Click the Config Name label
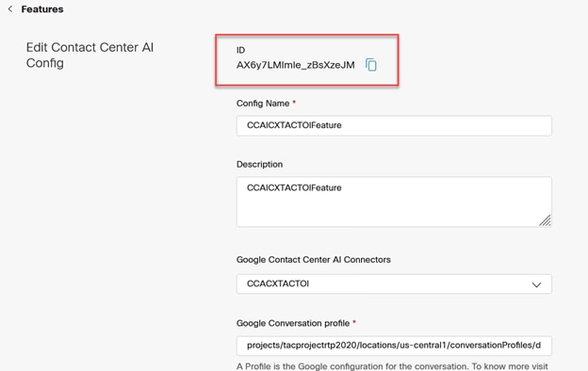Viewport: 588px width, 371px height. coord(263,104)
